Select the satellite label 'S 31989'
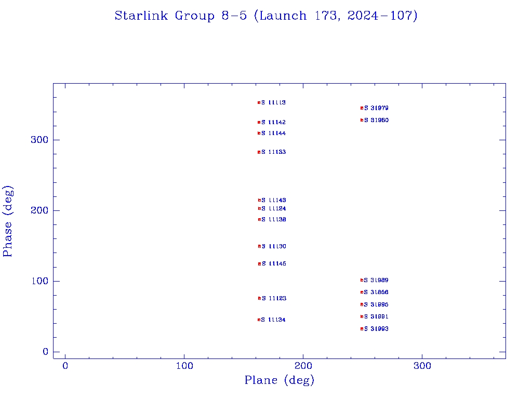The width and height of the screenshot is (532, 399). [x=376, y=280]
